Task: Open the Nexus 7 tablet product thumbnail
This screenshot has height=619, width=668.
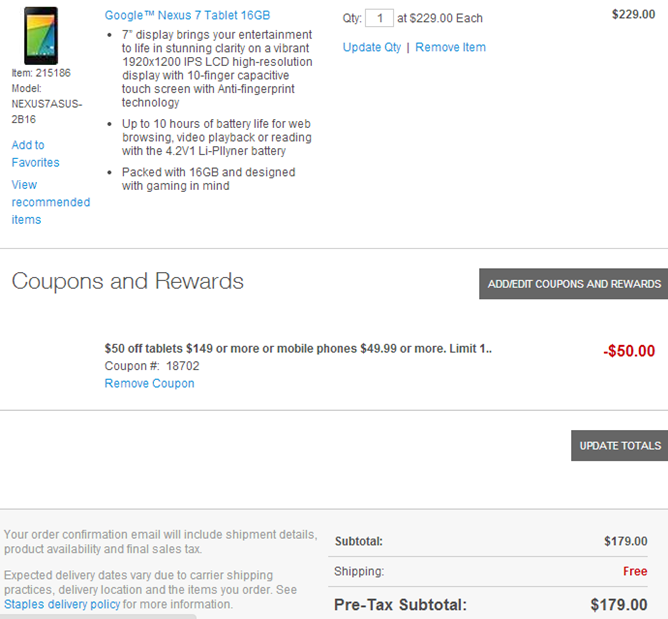Action: click(41, 36)
